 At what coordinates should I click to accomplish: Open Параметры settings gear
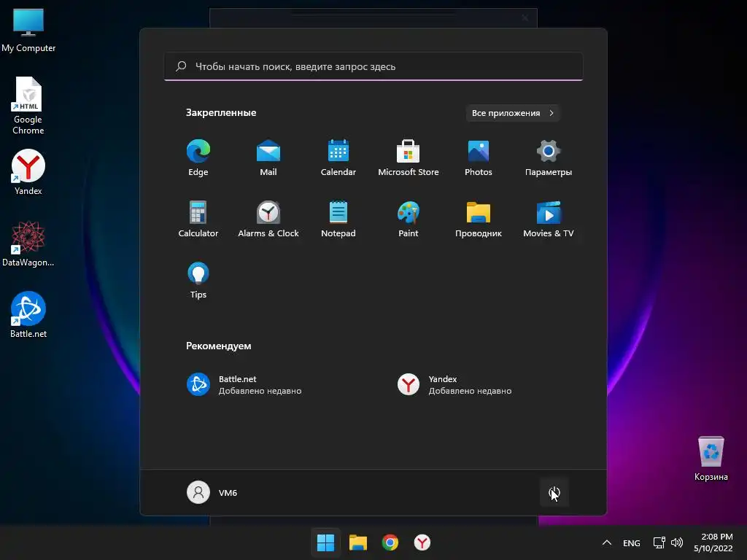[549, 158]
